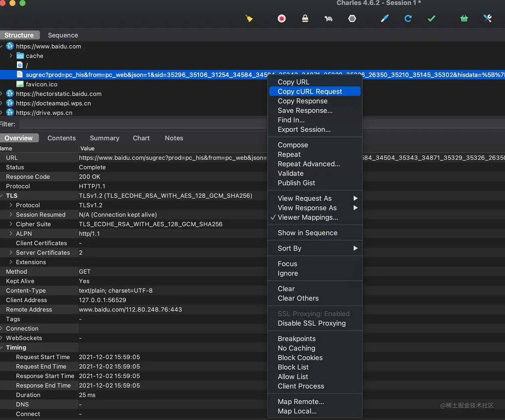Click the favicon.ico image icon
The height and width of the screenshot is (420, 505).
(20, 84)
